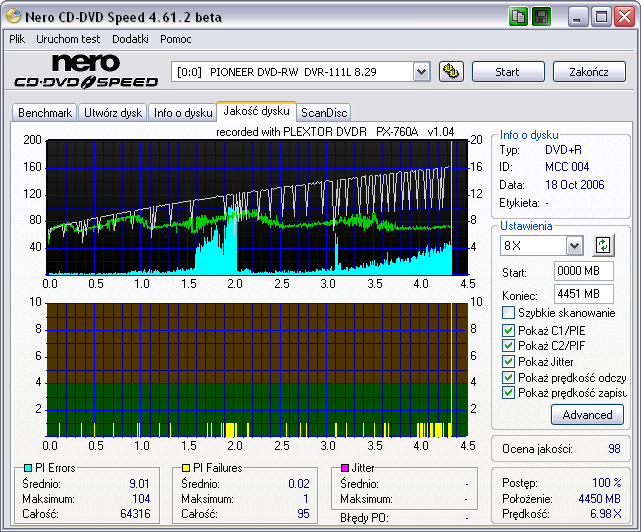Toggle the Szybkie skanowanie checkbox
641x532 pixels.
tap(508, 313)
